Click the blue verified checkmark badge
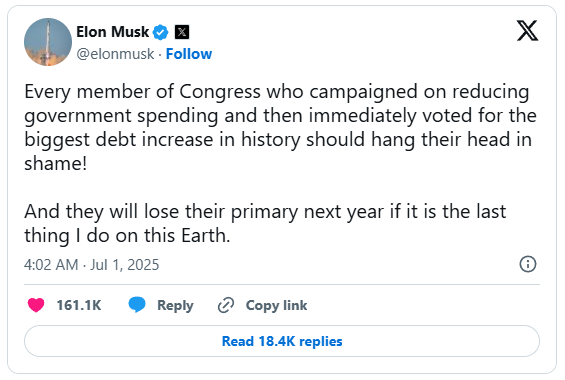This screenshot has width=565, height=380. pos(161,32)
